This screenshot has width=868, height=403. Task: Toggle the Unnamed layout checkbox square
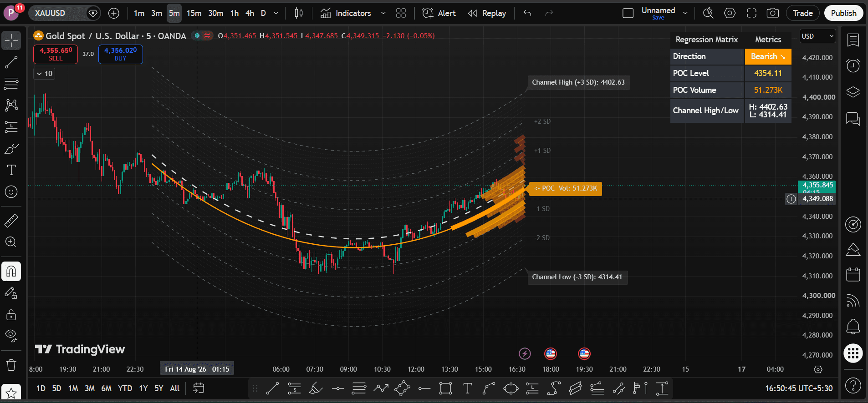[x=628, y=13]
